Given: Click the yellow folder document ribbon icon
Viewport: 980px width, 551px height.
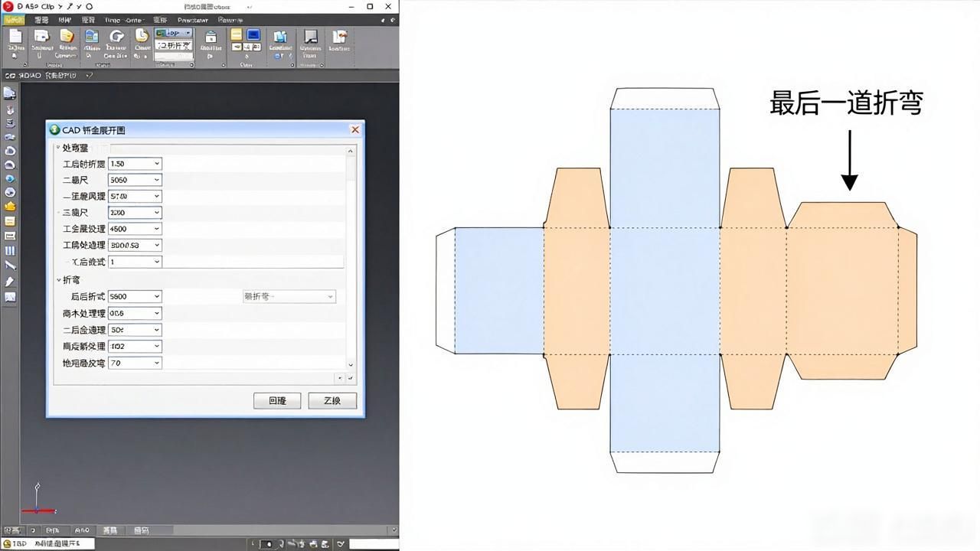Looking at the screenshot, I should (67, 36).
